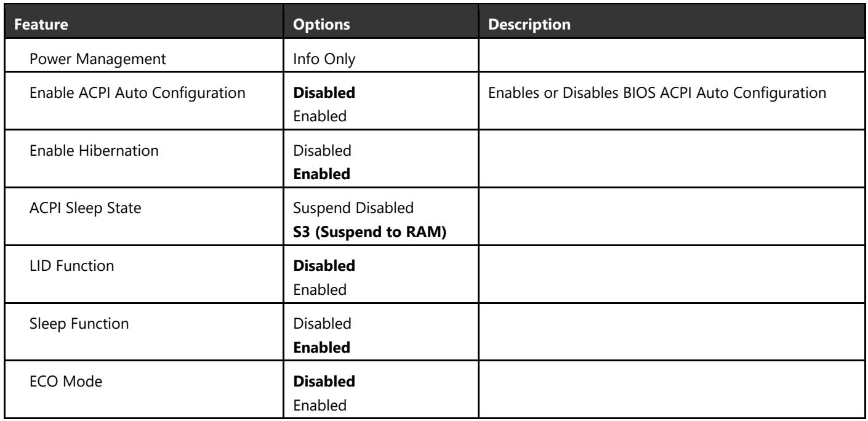The width and height of the screenshot is (868, 421).
Task: Choose Disabled for Enable ACPI Auto Configuration
Action: 325,95
